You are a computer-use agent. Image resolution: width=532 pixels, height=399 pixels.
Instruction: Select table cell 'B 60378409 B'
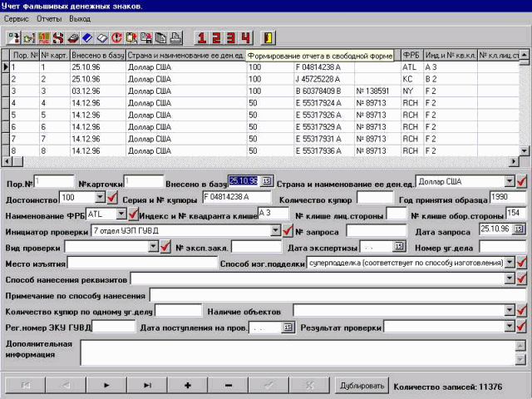pyautogui.click(x=324, y=91)
